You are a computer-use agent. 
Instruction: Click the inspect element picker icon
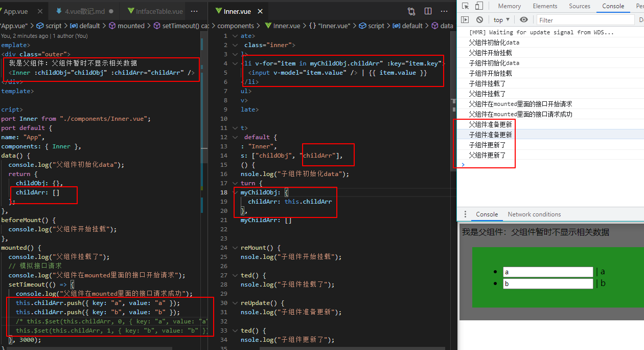tap(465, 6)
